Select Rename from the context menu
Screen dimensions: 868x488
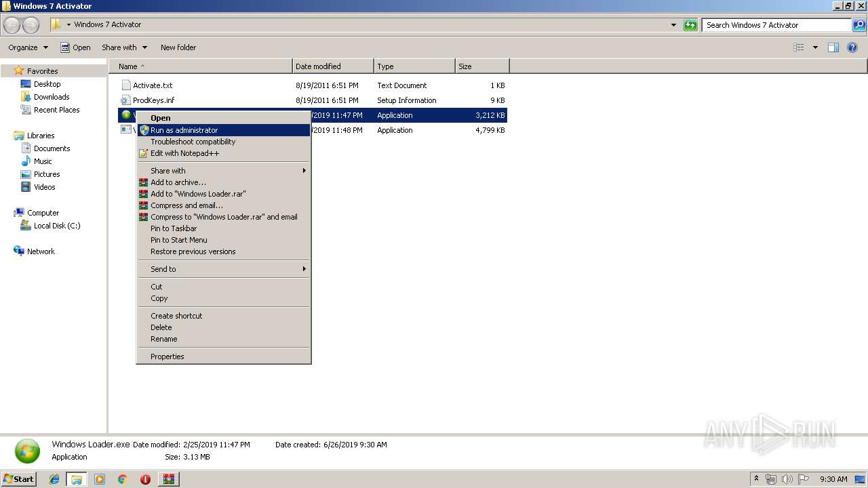click(x=224, y=339)
